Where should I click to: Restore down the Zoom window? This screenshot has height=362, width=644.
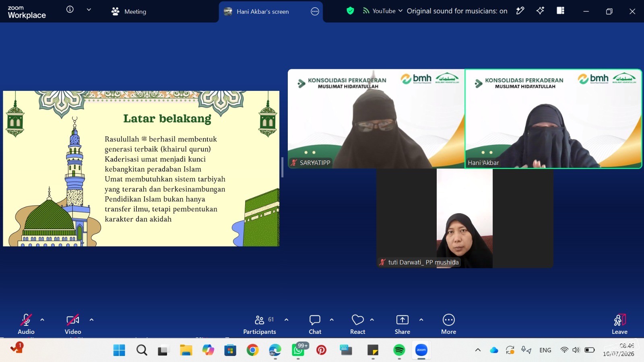pos(609,11)
